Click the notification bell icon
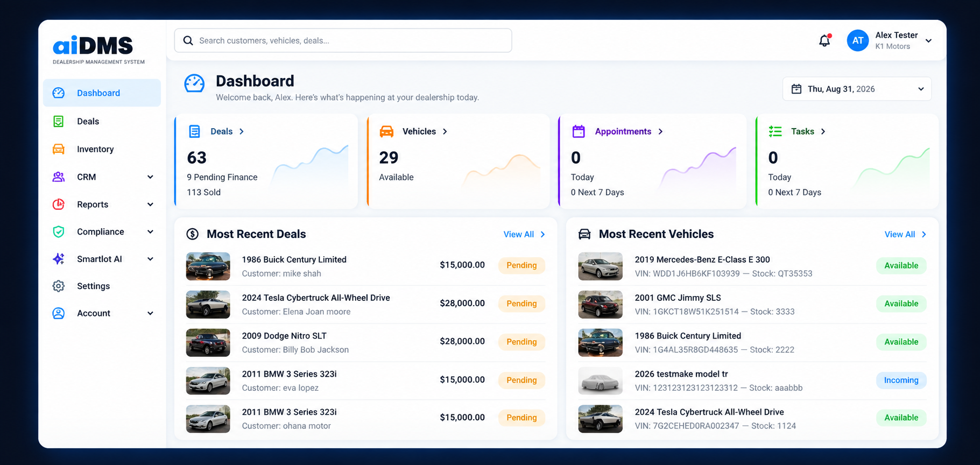 click(x=824, y=40)
